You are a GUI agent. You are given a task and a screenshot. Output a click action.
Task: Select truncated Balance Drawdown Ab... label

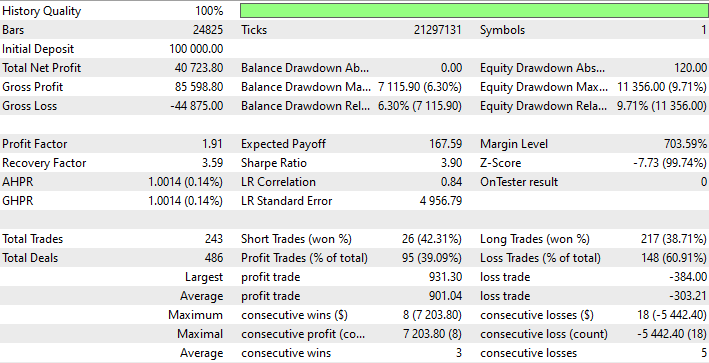(305, 68)
